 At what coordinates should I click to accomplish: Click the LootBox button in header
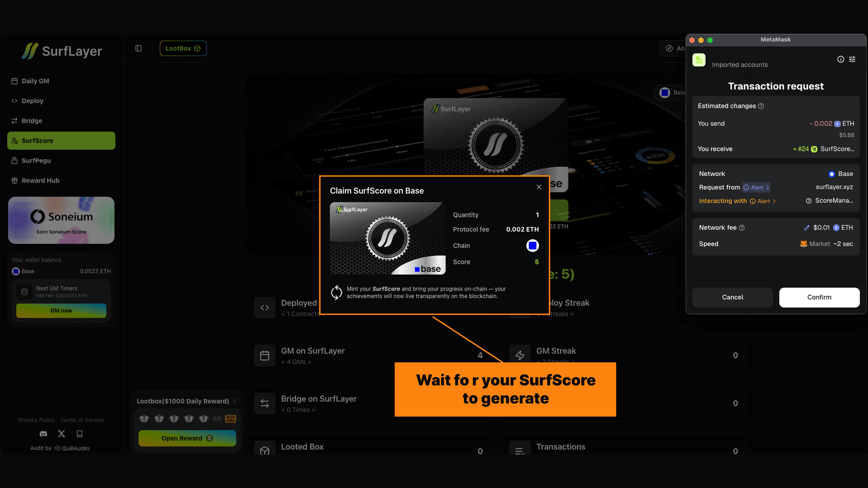tap(183, 48)
